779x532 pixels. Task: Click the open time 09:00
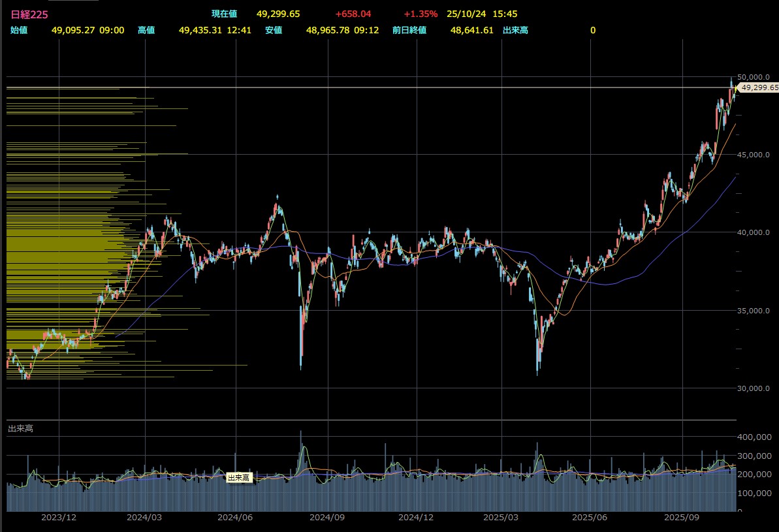coord(112,30)
